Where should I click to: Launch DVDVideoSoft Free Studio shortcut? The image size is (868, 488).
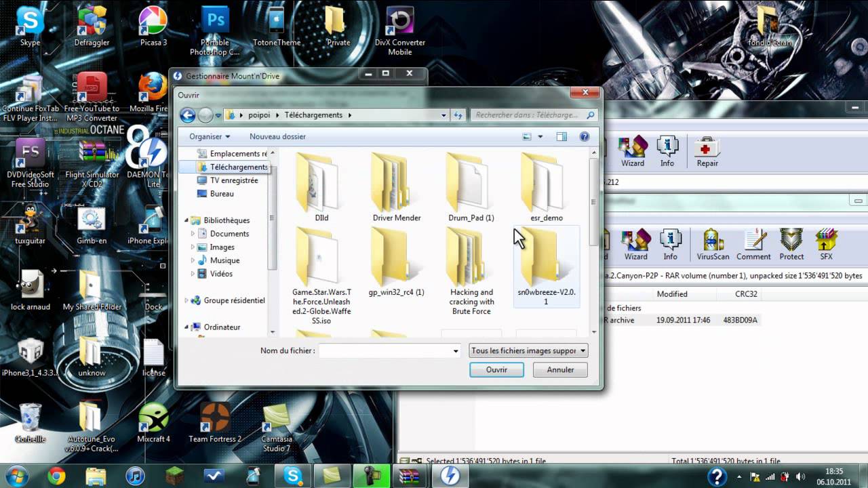click(x=30, y=163)
